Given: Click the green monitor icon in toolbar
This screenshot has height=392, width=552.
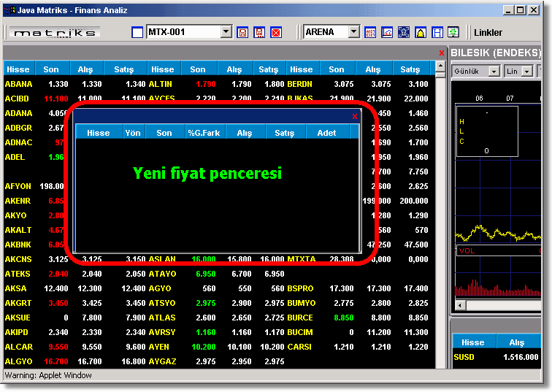Looking at the screenshot, I should pyautogui.click(x=453, y=32).
